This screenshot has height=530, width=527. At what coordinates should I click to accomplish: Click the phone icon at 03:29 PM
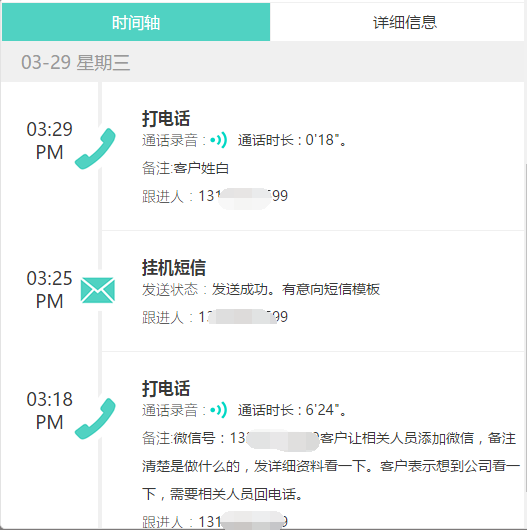[95, 149]
